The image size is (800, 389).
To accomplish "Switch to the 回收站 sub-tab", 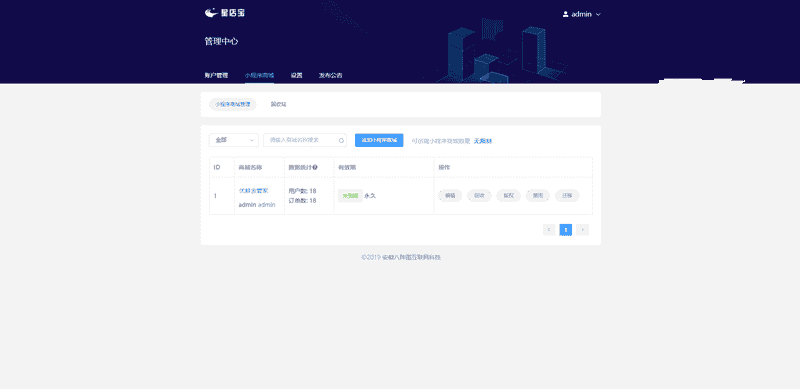I will pyautogui.click(x=279, y=104).
